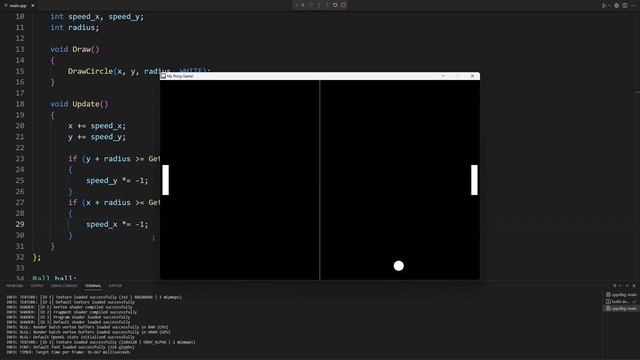Screen dimensions: 640x360
Task: Close the main.cpp tab
Action: (x=33, y=6)
